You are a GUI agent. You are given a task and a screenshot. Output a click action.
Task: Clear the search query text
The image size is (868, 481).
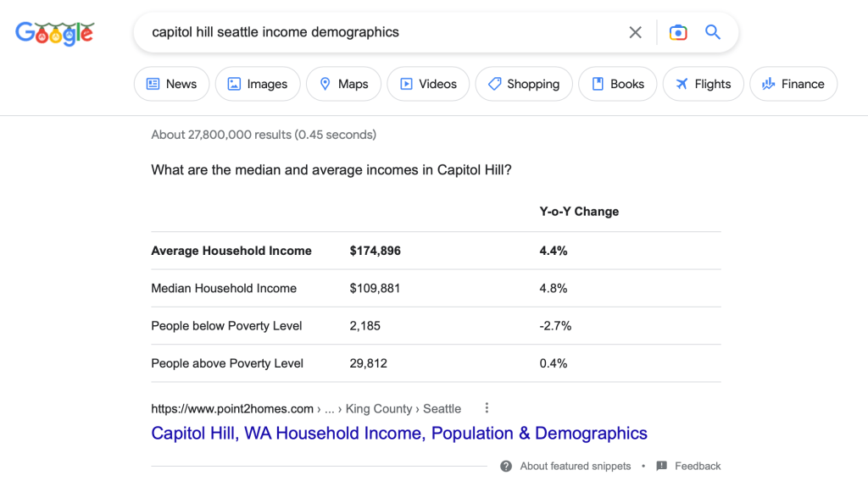(x=635, y=32)
